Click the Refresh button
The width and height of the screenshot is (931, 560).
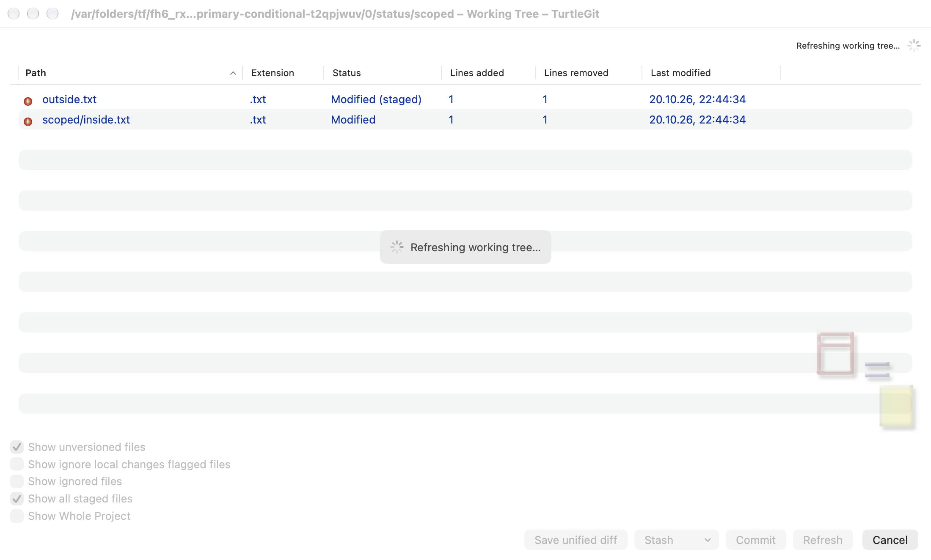pyautogui.click(x=823, y=540)
